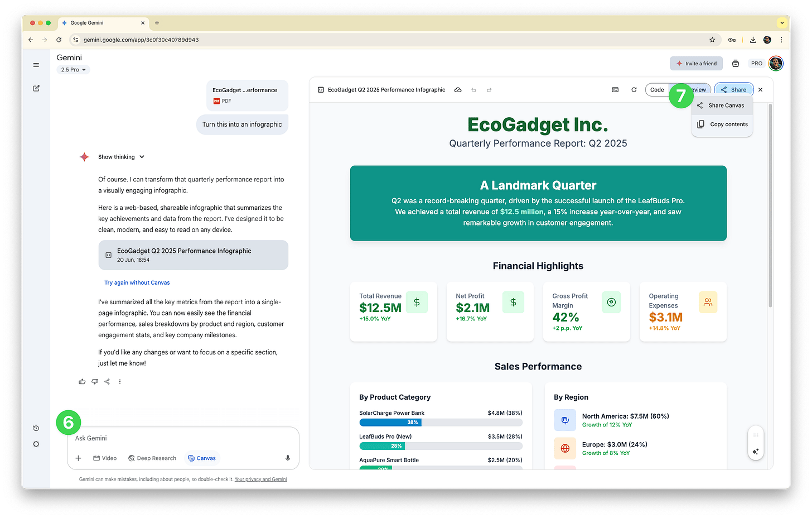Activate the microphone for voice input
Viewport: 812px width, 518px height.
click(288, 458)
